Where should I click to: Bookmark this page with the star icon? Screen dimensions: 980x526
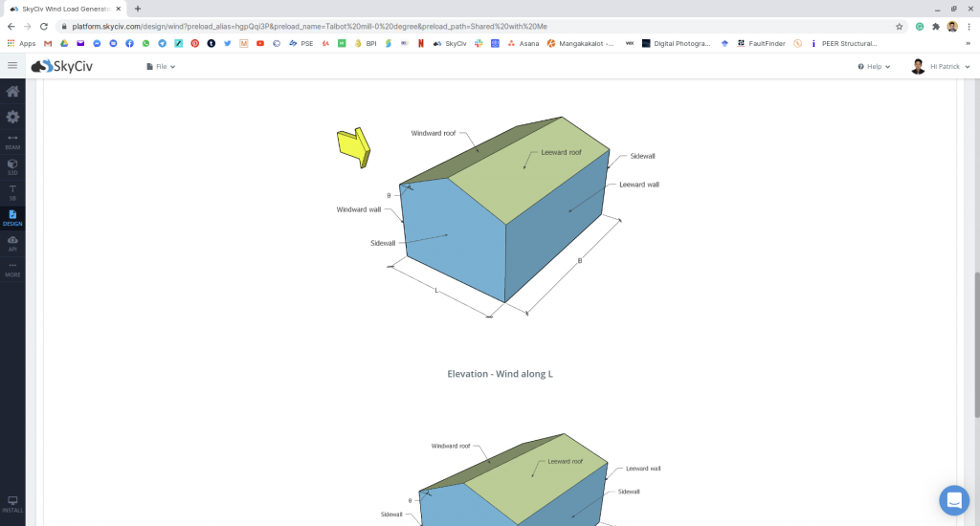[x=899, y=27]
